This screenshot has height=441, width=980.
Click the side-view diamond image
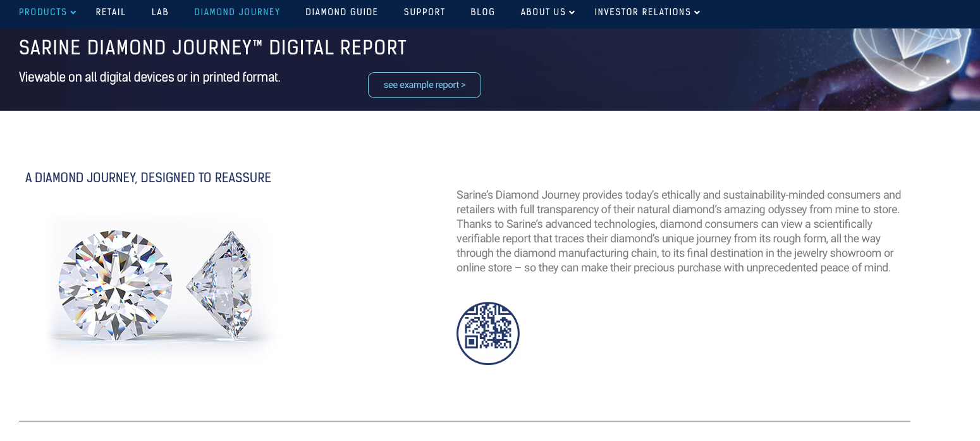click(x=219, y=284)
